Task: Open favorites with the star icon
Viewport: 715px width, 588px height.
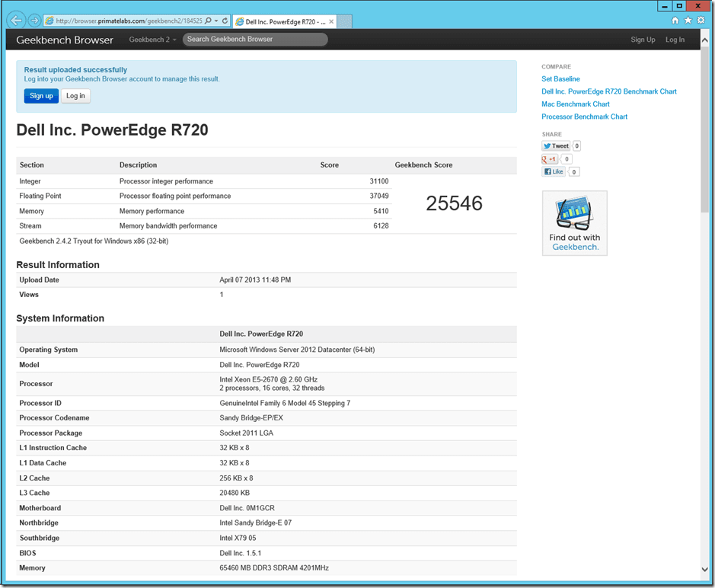Action: [688, 21]
